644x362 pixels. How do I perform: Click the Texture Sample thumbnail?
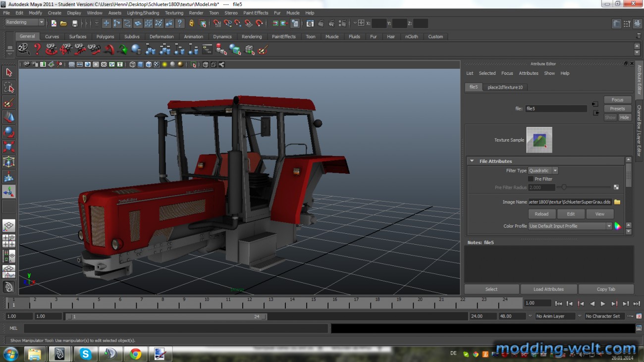click(539, 140)
